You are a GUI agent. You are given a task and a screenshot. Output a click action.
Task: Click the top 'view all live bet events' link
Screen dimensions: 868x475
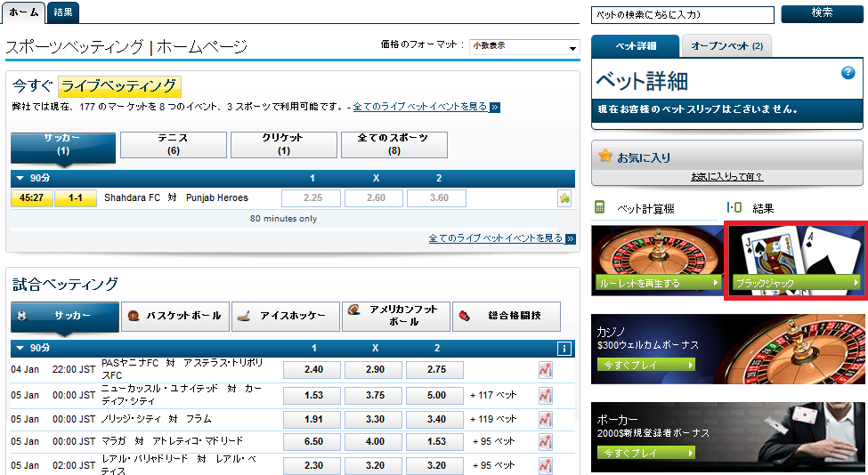420,107
